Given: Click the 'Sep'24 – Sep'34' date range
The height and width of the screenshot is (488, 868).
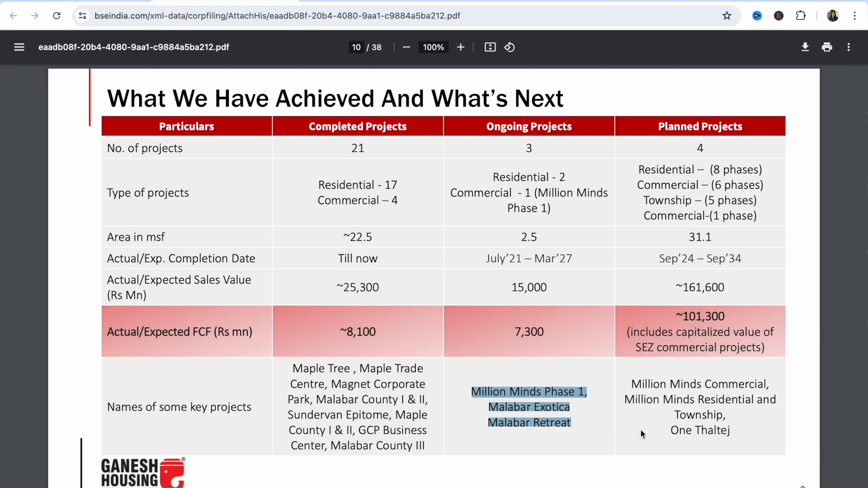Looking at the screenshot, I should point(700,258).
